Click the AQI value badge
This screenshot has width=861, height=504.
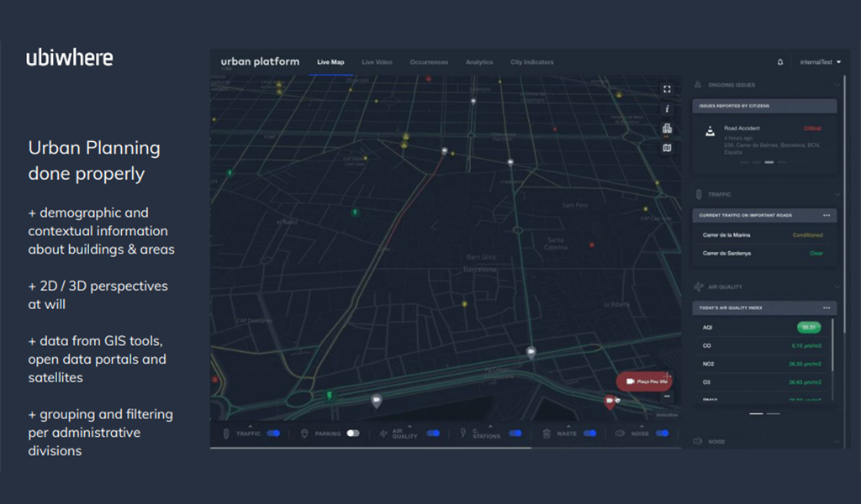coord(809,328)
